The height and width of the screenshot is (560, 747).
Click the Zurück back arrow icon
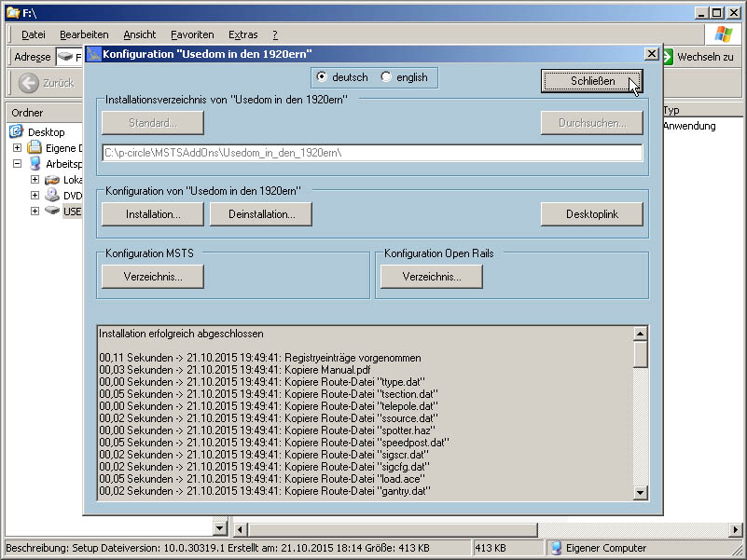pyautogui.click(x=28, y=83)
